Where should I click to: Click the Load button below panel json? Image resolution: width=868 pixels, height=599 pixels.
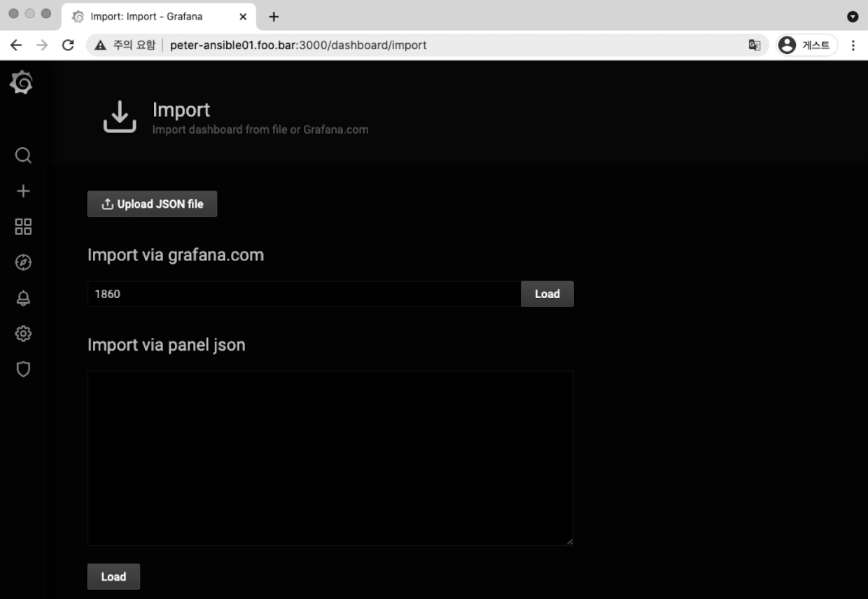click(x=113, y=577)
